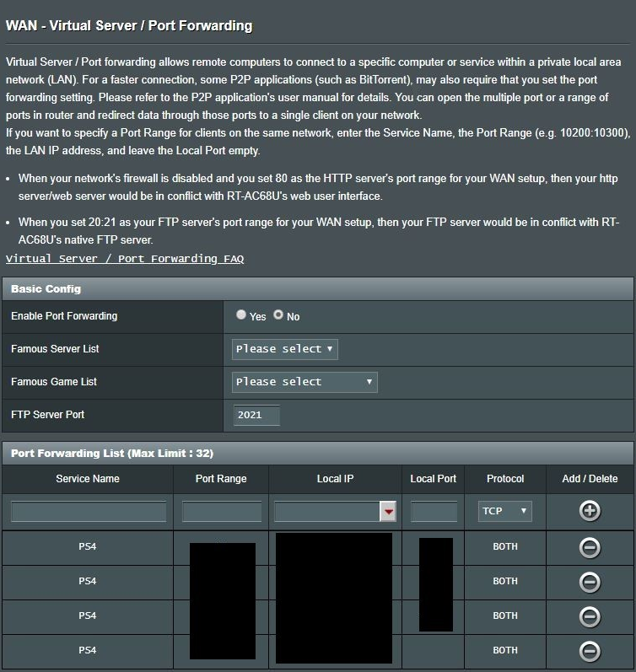Select No for Enable Port Forwarding
This screenshot has height=672, width=636.
(x=278, y=315)
